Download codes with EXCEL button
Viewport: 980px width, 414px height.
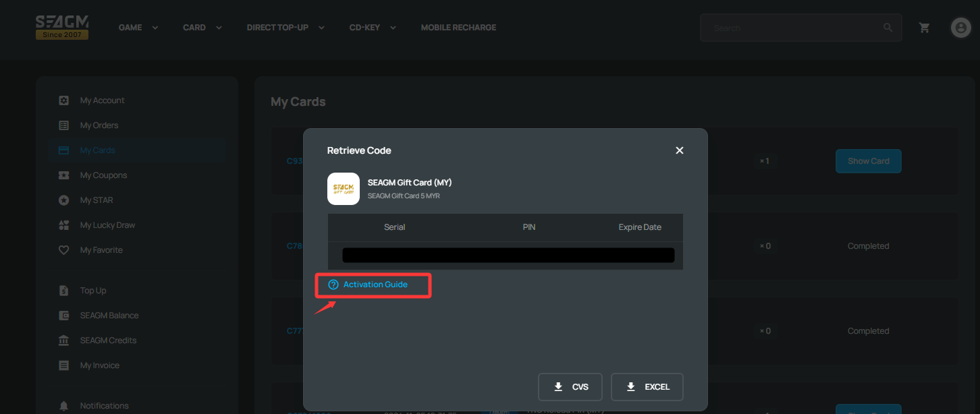point(647,387)
